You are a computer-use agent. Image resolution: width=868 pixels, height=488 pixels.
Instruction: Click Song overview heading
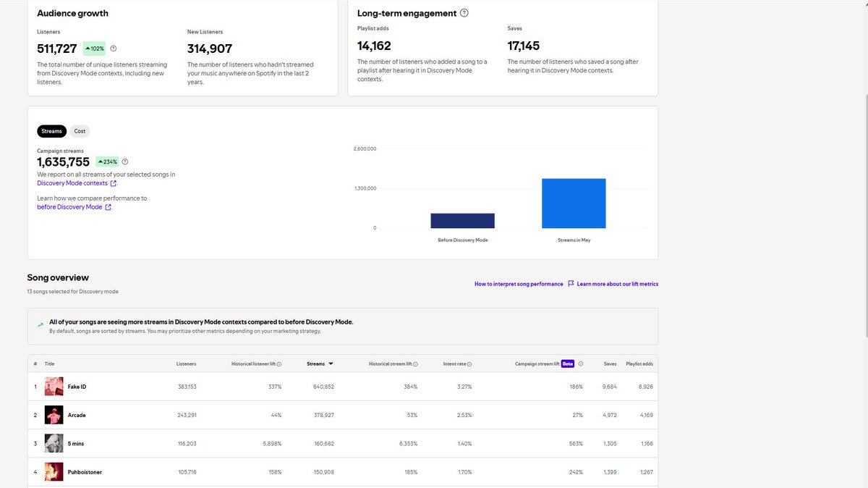(x=58, y=277)
